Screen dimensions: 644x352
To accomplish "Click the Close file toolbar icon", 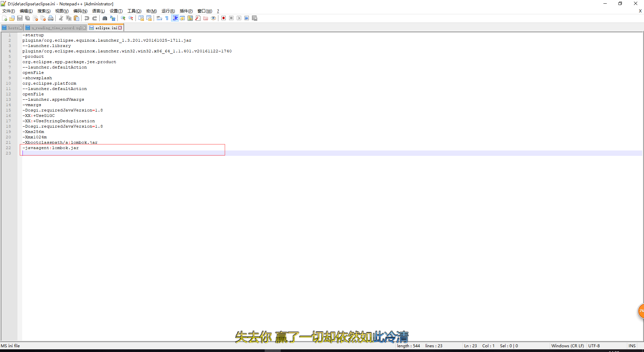I will [35, 18].
